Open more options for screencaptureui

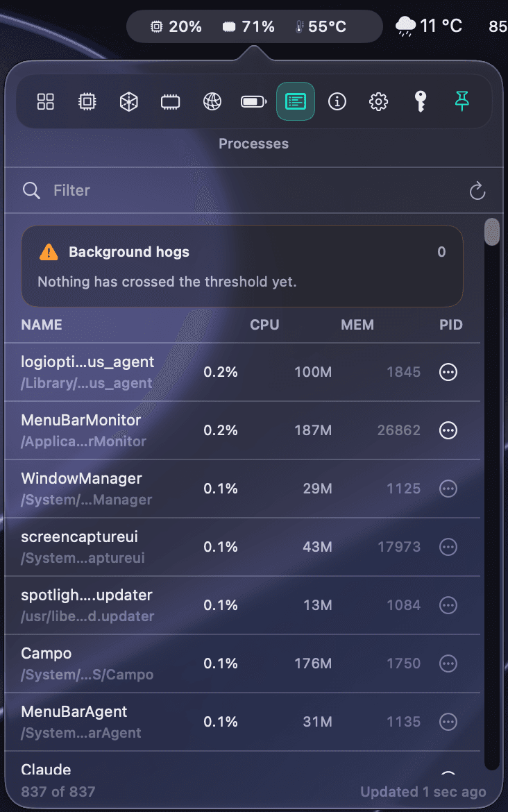point(448,547)
